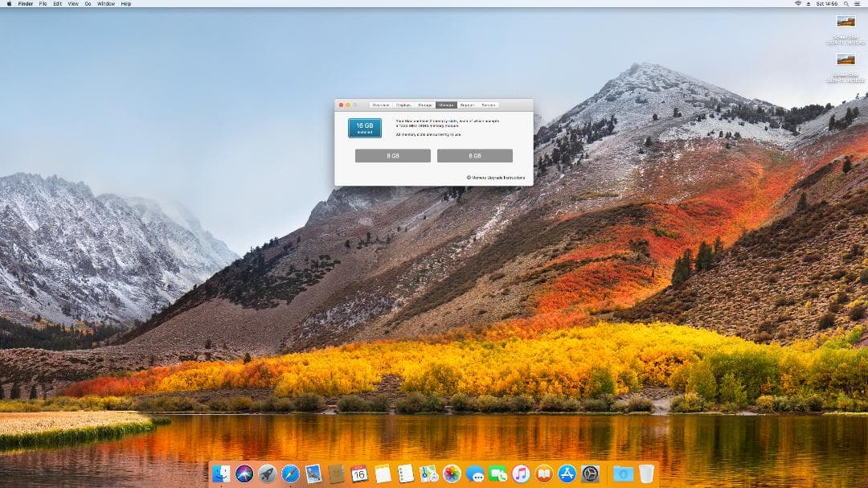The image size is (868, 488).
Task: Switch to the Storage tab
Action: pos(424,105)
